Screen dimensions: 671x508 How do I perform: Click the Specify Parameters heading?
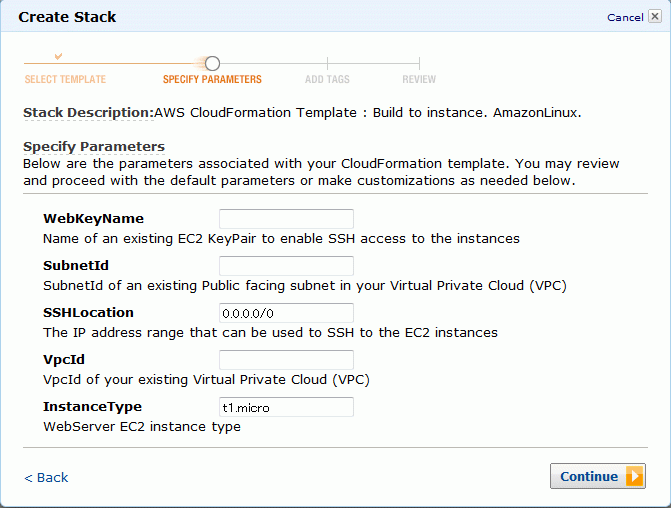pos(94,147)
